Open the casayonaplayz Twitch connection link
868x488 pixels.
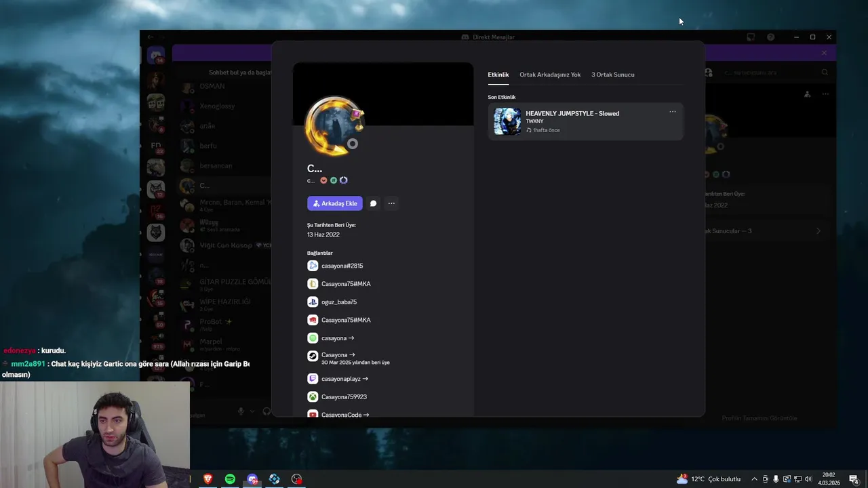pos(344,379)
